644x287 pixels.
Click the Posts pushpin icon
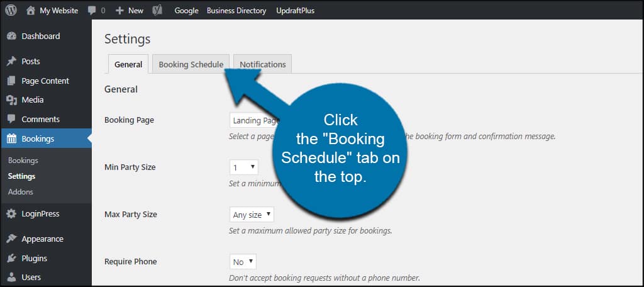coord(11,62)
